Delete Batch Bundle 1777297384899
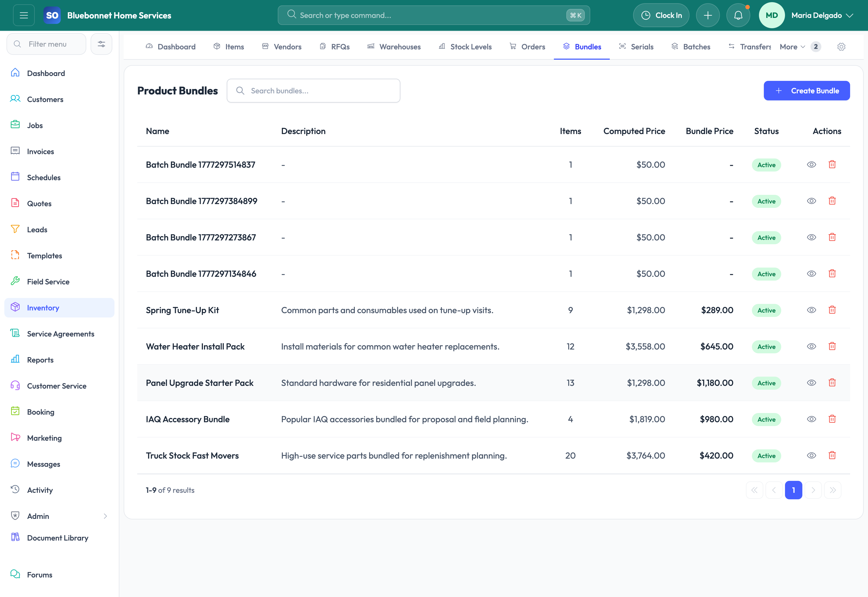The width and height of the screenshot is (868, 597). [832, 201]
